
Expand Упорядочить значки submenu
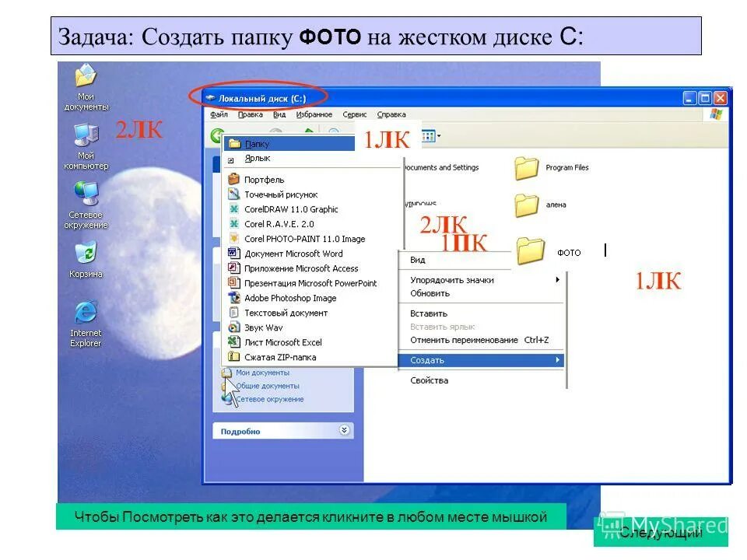coord(481,280)
